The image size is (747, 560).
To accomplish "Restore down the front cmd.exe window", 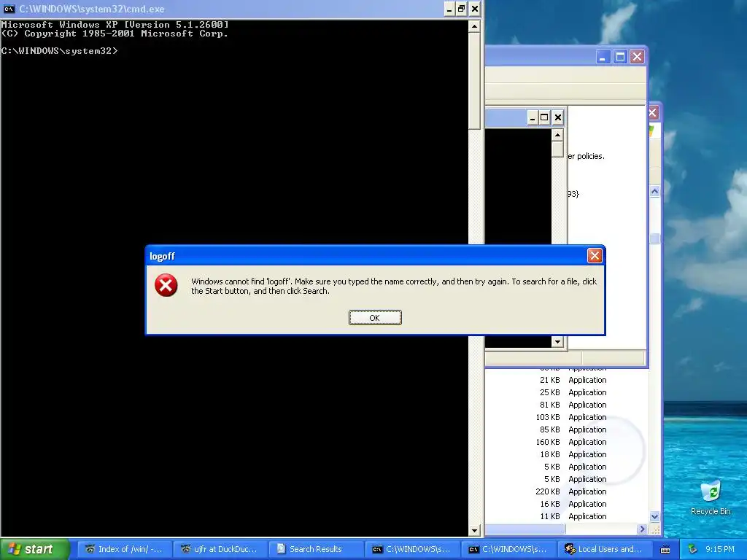I will 462,9.
